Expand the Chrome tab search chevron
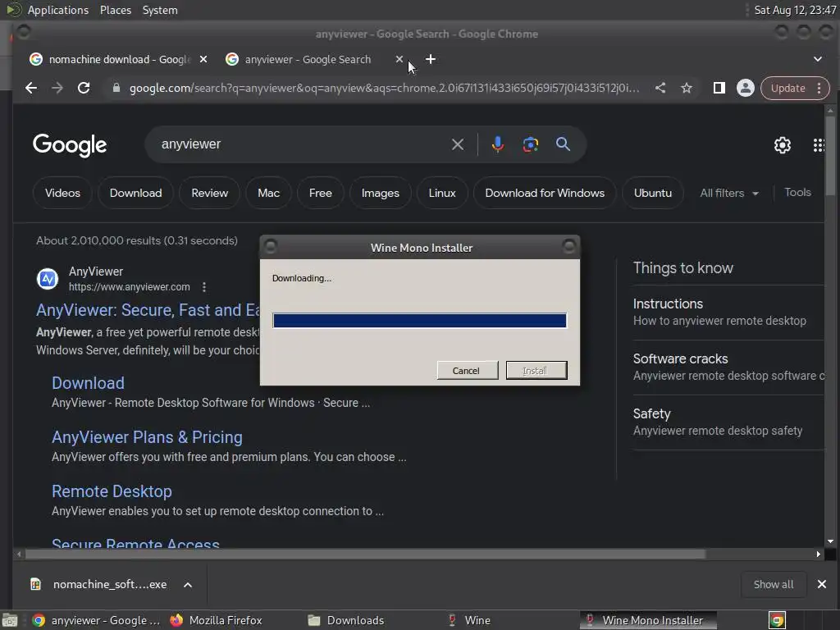Image resolution: width=840 pixels, height=630 pixels. [x=818, y=59]
